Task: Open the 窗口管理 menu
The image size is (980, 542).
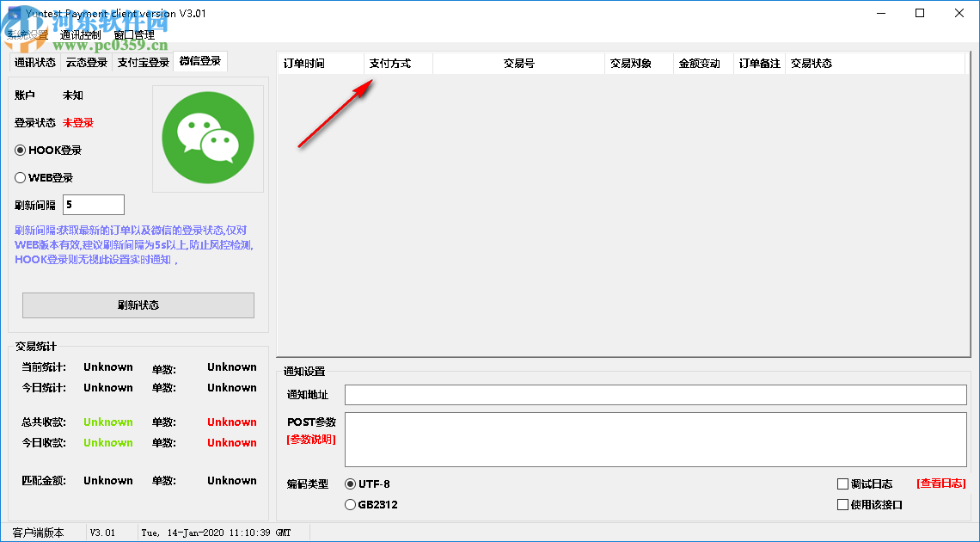Action: pyautogui.click(x=135, y=34)
